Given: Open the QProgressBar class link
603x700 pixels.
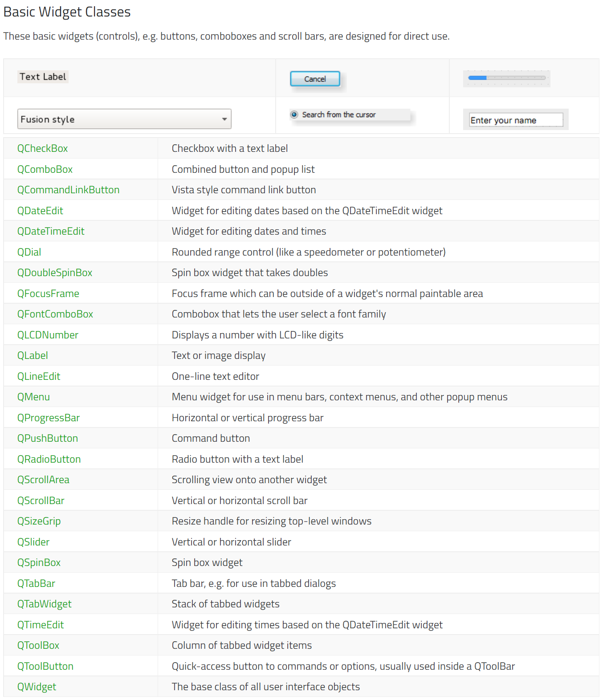Looking at the screenshot, I should [48, 418].
